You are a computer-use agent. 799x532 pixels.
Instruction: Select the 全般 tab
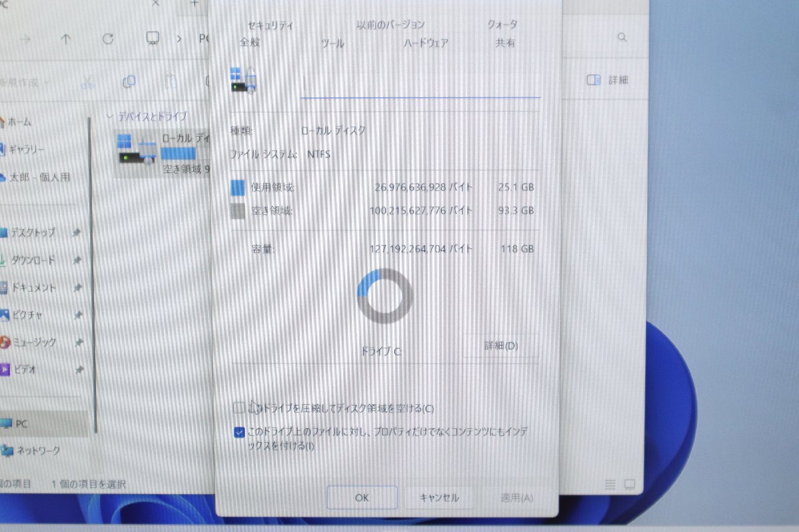tap(250, 43)
